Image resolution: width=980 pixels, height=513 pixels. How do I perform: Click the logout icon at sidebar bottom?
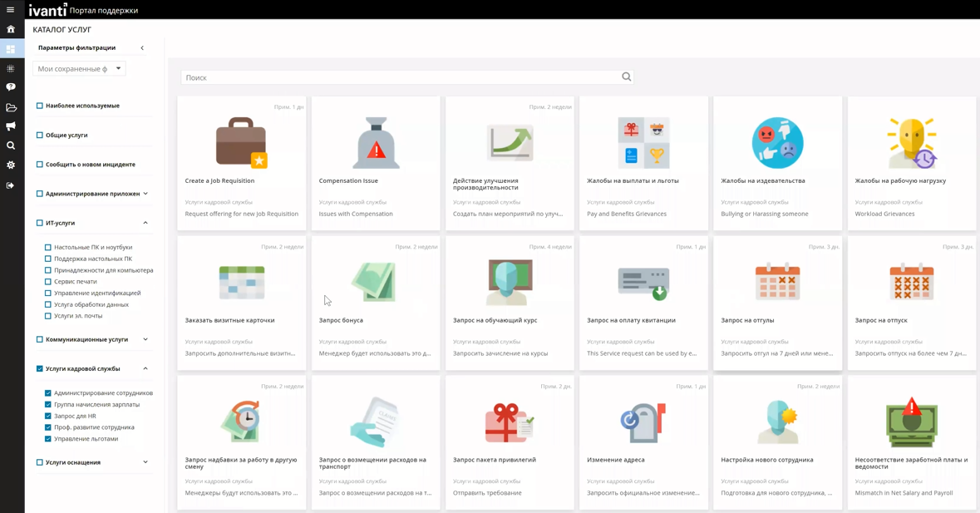pyautogui.click(x=11, y=185)
